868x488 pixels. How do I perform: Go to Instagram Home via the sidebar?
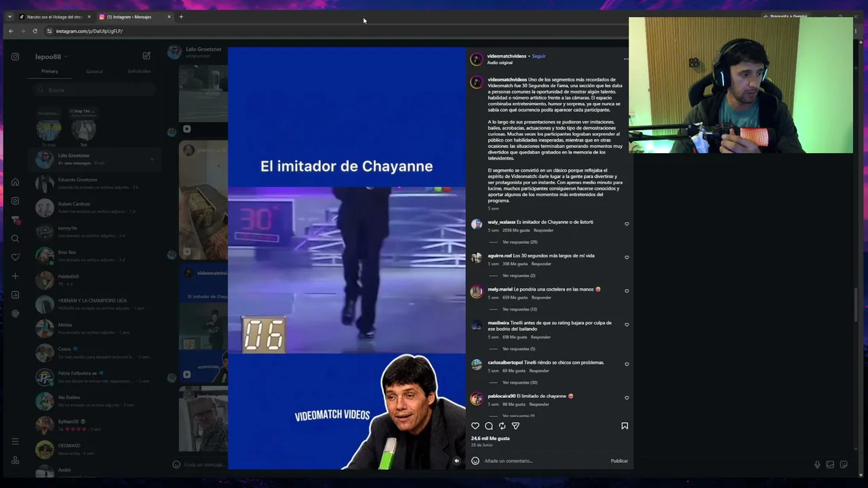click(x=15, y=182)
